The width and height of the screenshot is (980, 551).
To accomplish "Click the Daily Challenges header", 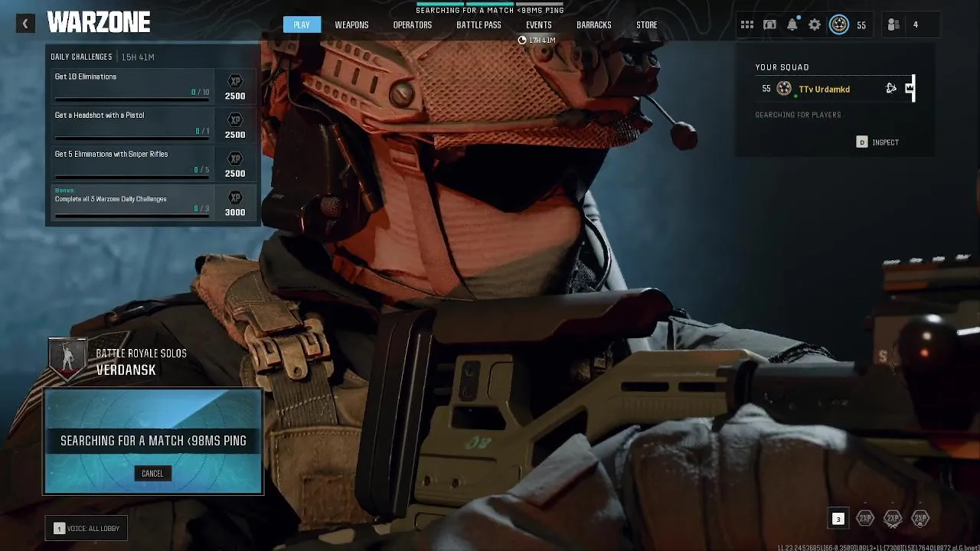I will (x=81, y=57).
